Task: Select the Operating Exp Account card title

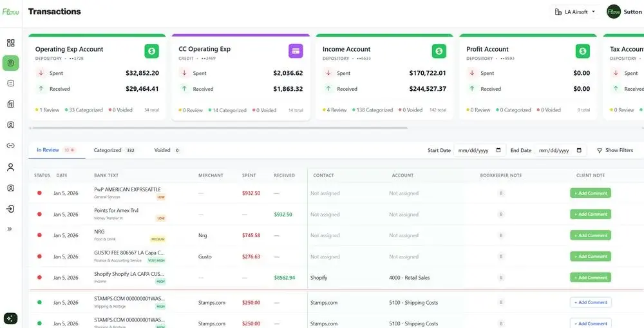Action: [69, 50]
